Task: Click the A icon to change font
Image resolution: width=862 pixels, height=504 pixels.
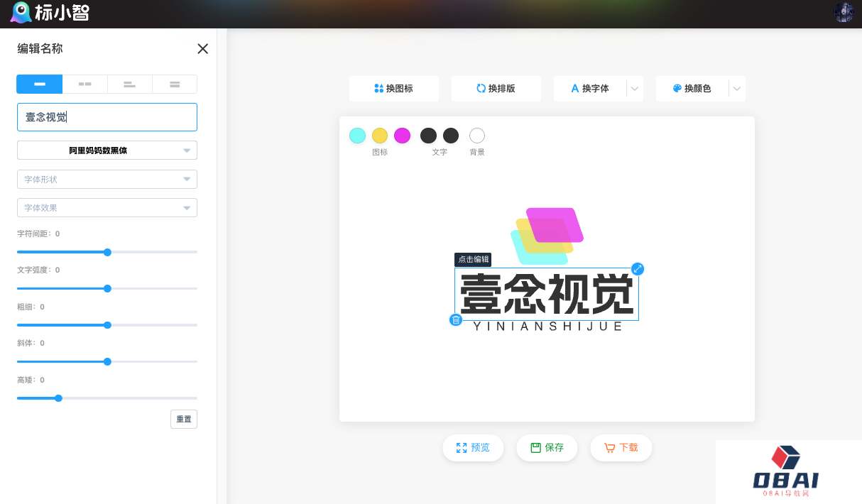Action: (574, 88)
